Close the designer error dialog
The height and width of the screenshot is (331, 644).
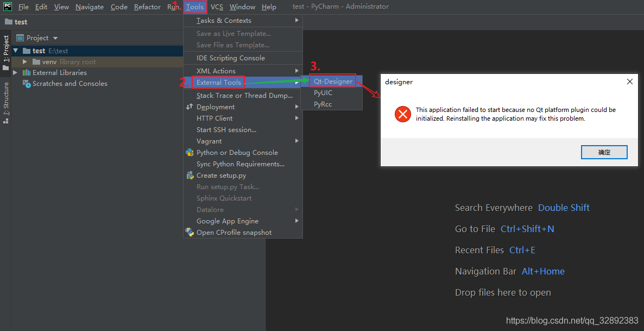[x=629, y=82]
